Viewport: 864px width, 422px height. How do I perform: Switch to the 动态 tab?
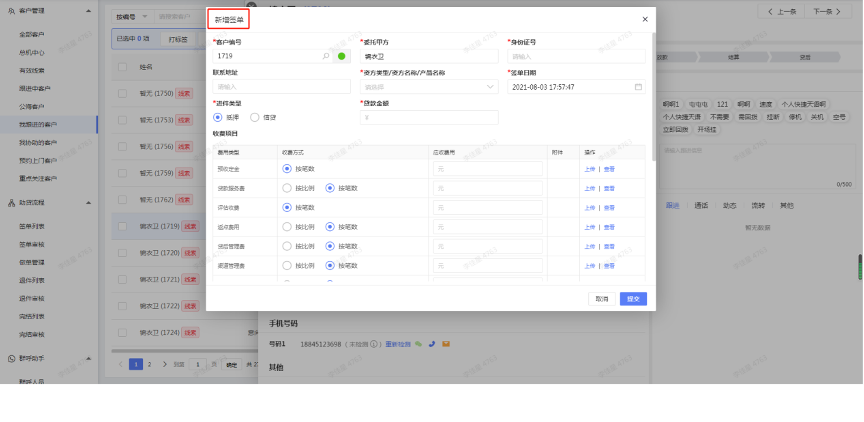click(730, 205)
